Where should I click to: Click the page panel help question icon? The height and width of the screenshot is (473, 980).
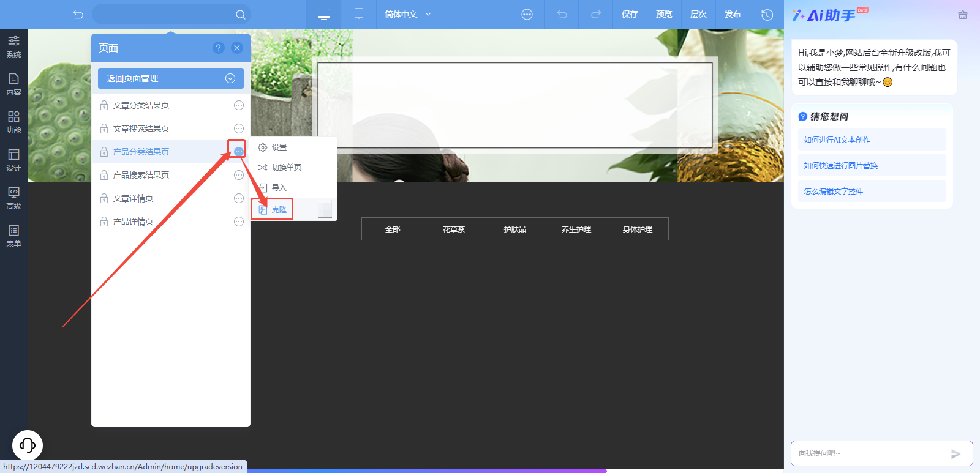pos(218,48)
